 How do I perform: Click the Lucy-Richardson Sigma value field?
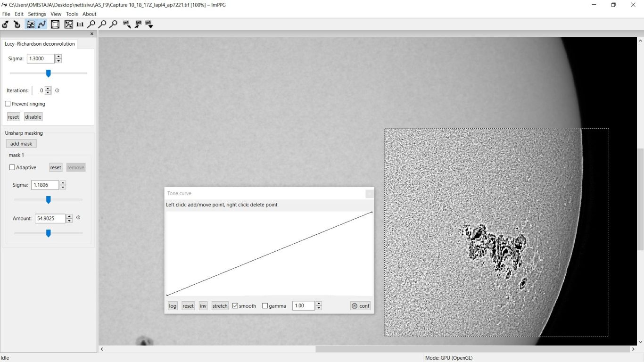tap(41, 59)
